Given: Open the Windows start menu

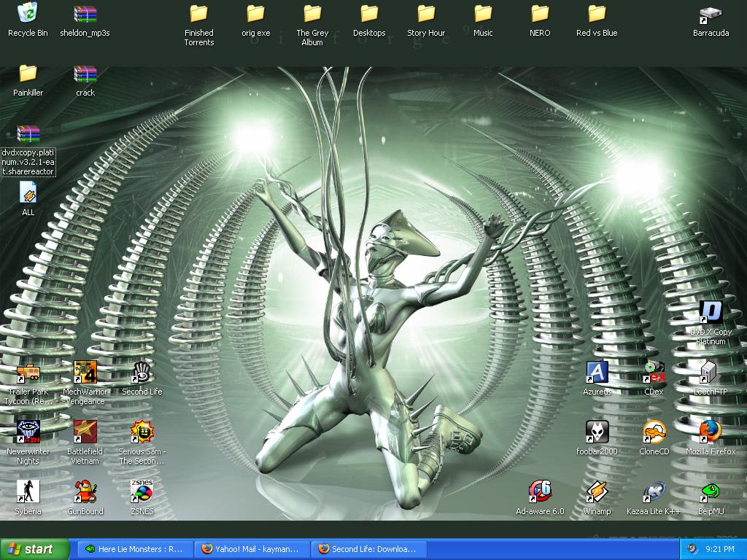Looking at the screenshot, I should point(34,549).
